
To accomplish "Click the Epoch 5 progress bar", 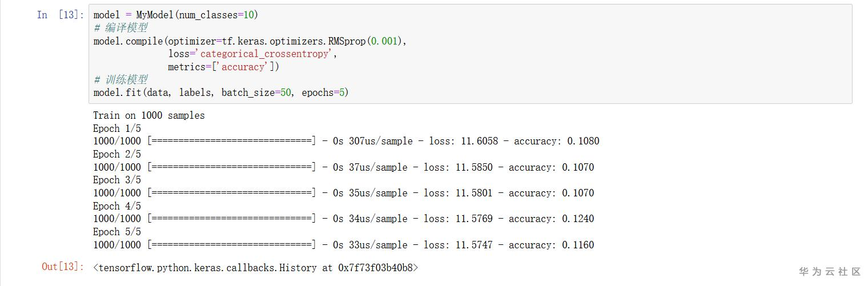I will pyautogui.click(x=231, y=245).
